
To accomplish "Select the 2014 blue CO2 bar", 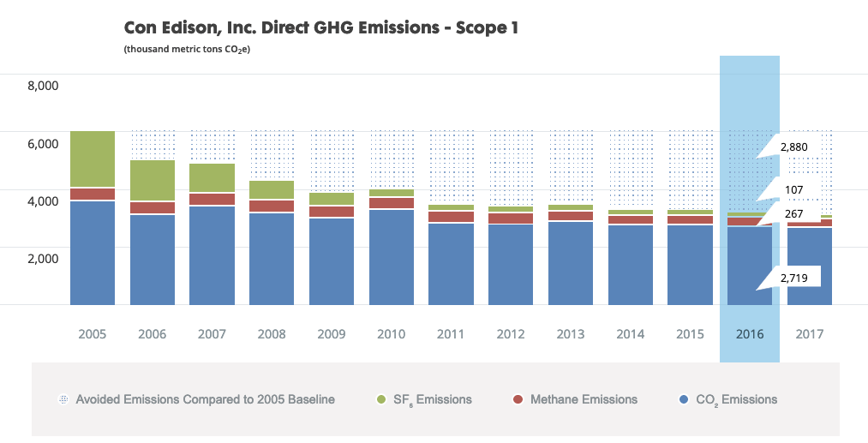I will click(631, 265).
